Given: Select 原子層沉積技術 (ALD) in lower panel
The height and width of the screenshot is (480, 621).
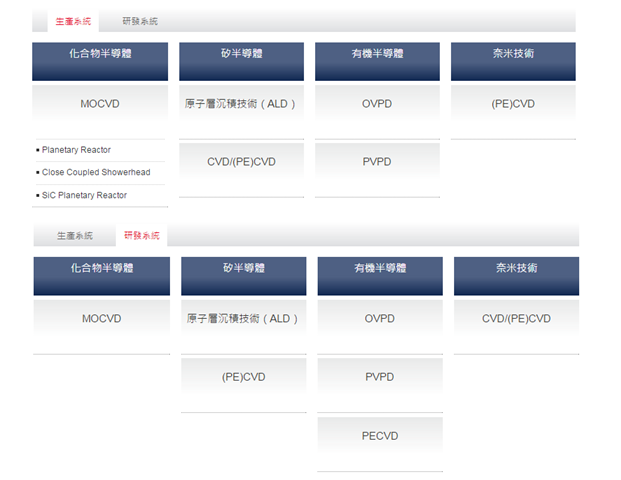Looking at the screenshot, I should (243, 319).
